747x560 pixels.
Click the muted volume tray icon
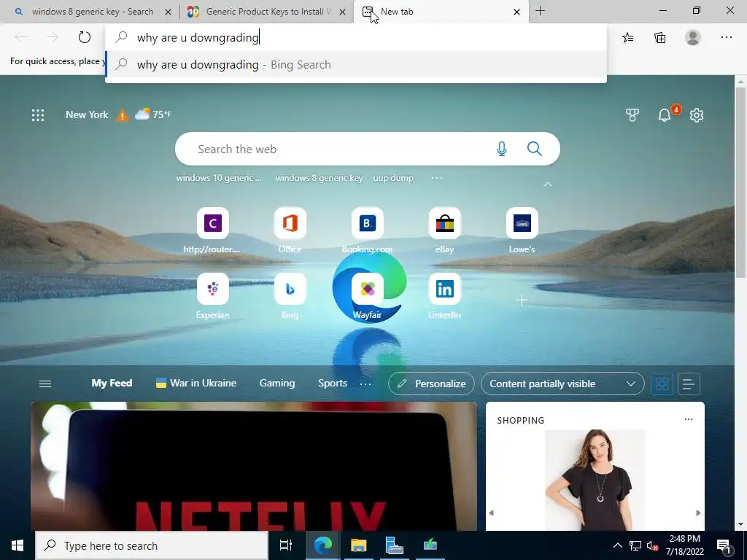coord(652,545)
